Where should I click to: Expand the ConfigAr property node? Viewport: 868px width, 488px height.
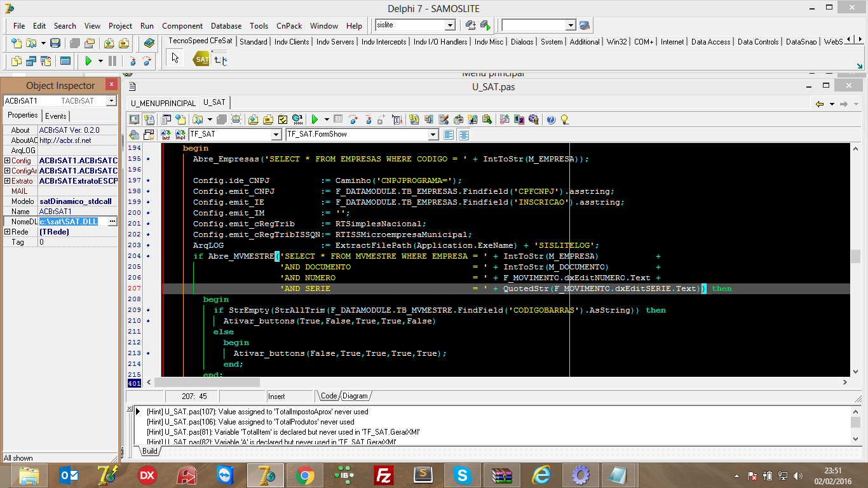[7, 171]
